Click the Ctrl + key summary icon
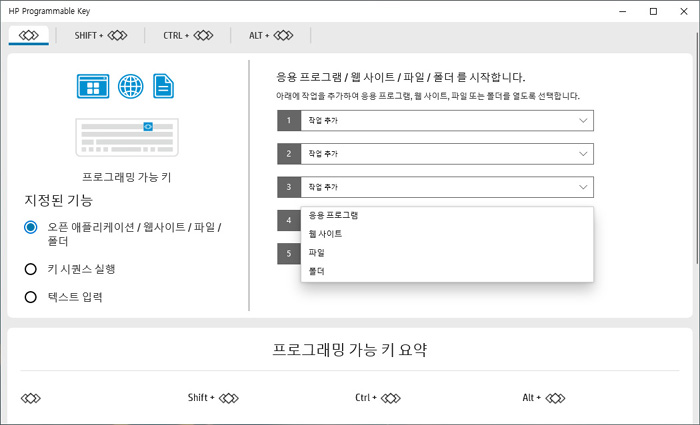 [378, 398]
